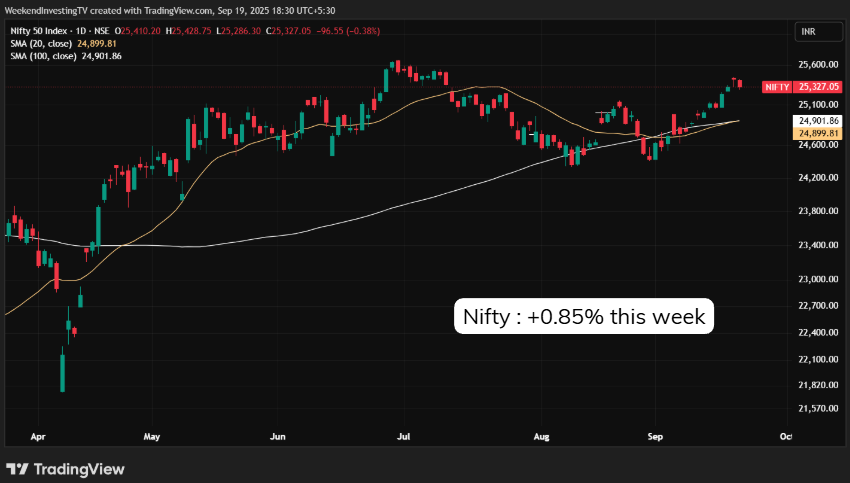
Task: Click the 'Nifty : +0.85% this week' label
Action: pyautogui.click(x=584, y=316)
